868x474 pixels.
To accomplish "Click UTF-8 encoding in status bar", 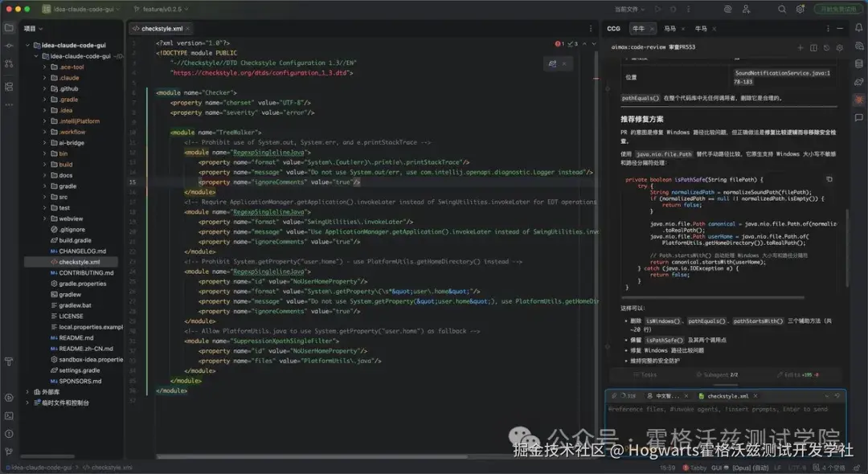I will pyautogui.click(x=797, y=468).
